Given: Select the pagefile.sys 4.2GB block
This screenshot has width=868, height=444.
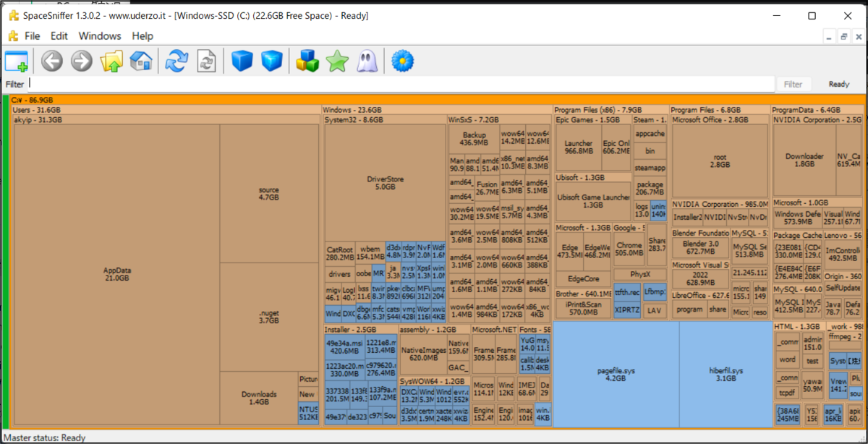Looking at the screenshot, I should tap(616, 374).
